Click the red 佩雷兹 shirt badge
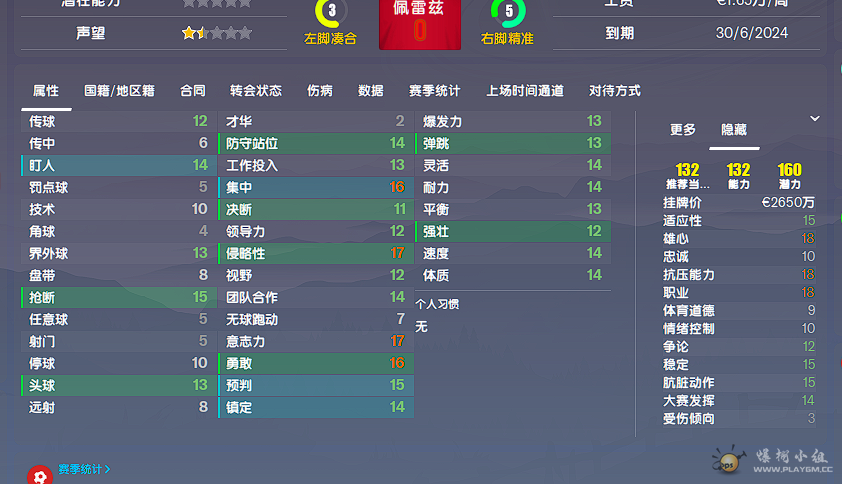Image resolution: width=842 pixels, height=484 pixels. click(420, 25)
